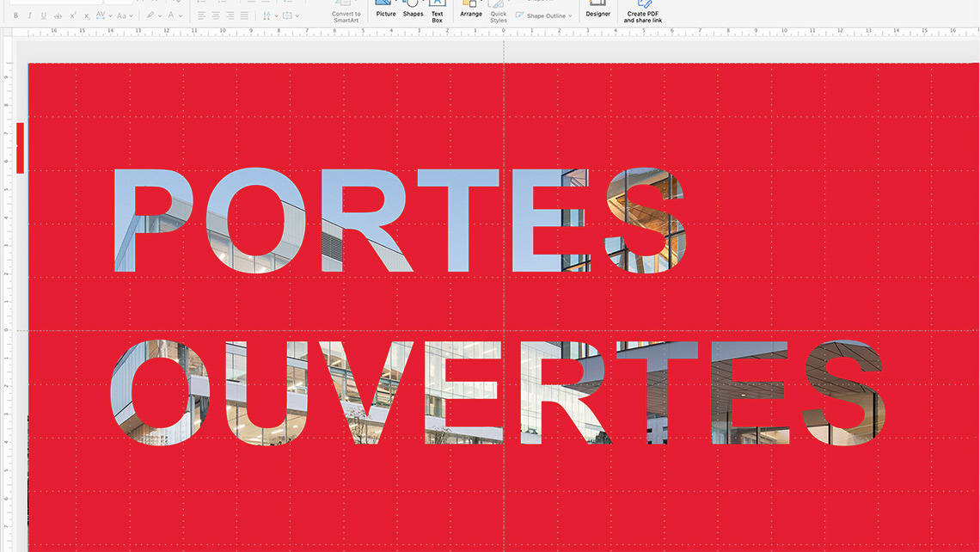Toggle bold formatting
The height and width of the screenshot is (552, 980).
click(15, 15)
